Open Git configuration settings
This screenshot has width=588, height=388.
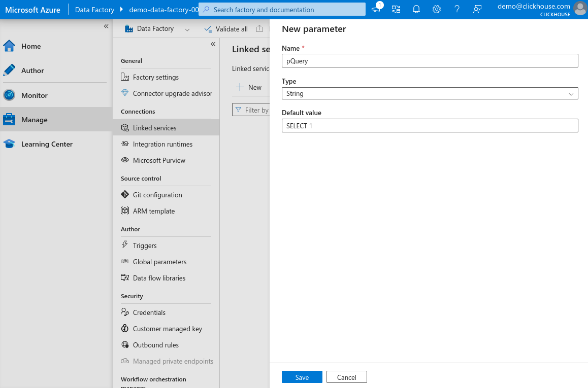[x=158, y=194]
